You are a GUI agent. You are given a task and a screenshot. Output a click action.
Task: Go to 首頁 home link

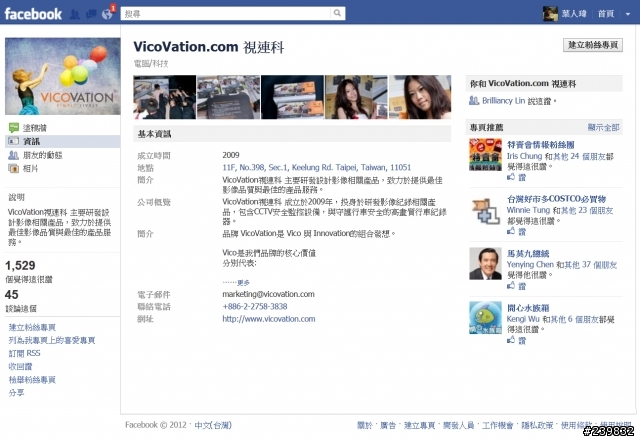coord(606,13)
